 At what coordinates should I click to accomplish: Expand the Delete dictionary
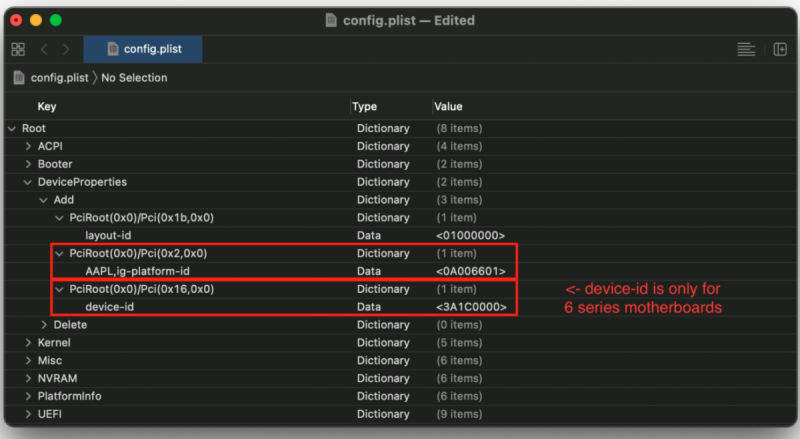(x=44, y=325)
